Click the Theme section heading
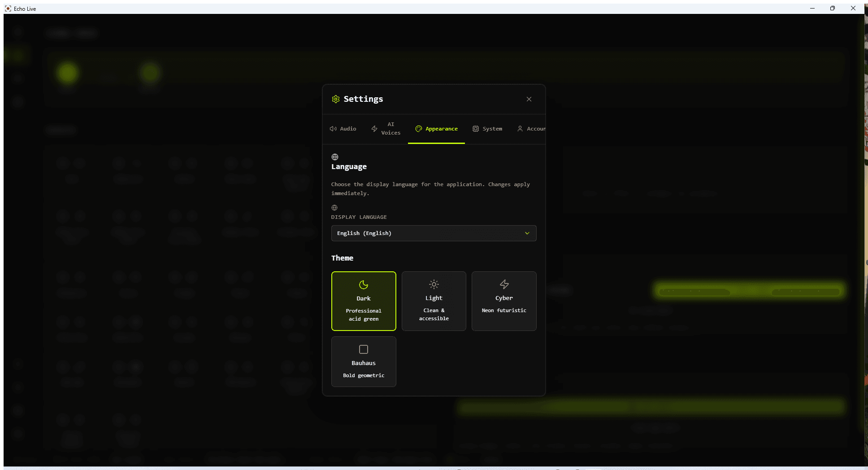868x470 pixels. point(342,258)
